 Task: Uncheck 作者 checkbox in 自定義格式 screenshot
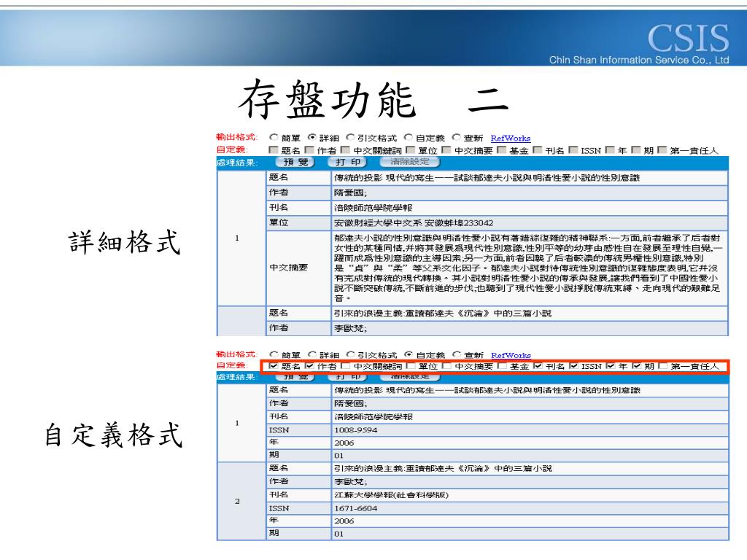point(309,366)
